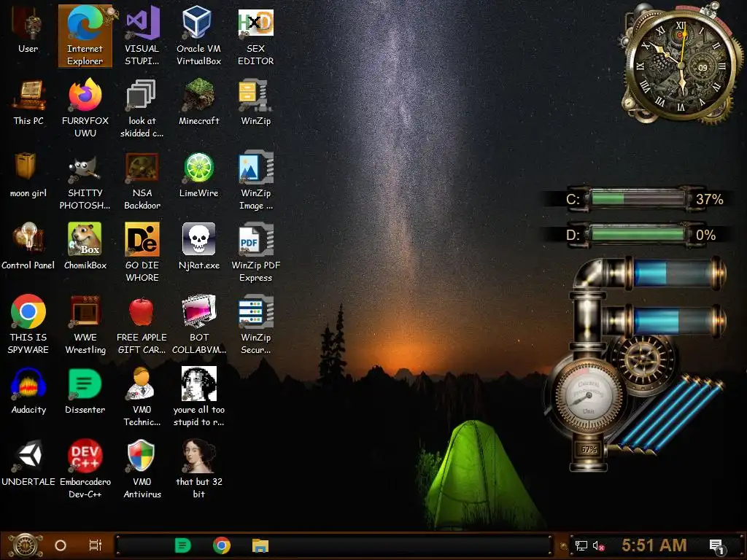
Task: Open WWE Wrestling icon
Action: [85, 324]
